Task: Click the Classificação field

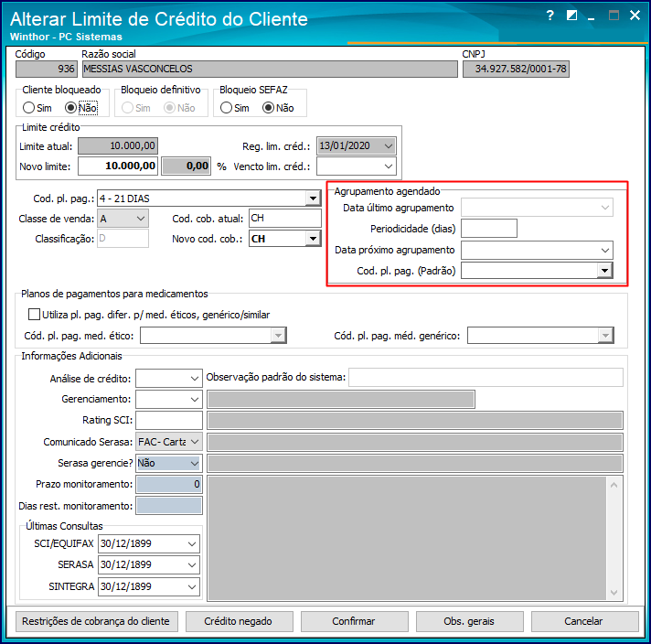Action: 123,239
